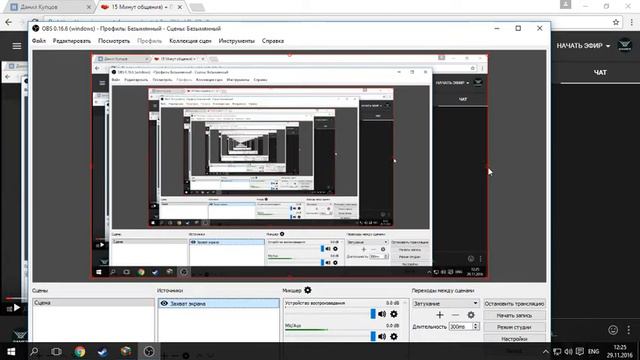Open a new Chrome tab

point(197,7)
